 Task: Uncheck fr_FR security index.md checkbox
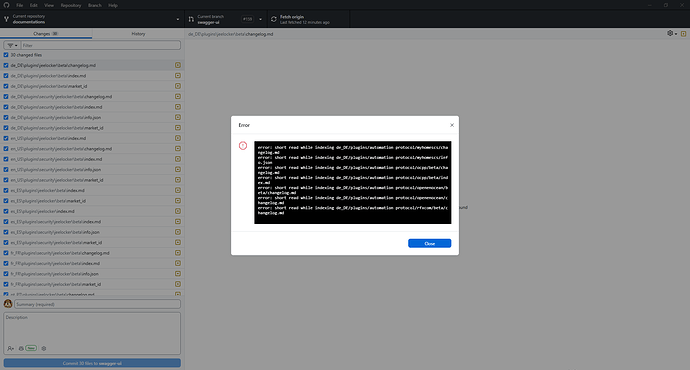[x=6, y=264]
